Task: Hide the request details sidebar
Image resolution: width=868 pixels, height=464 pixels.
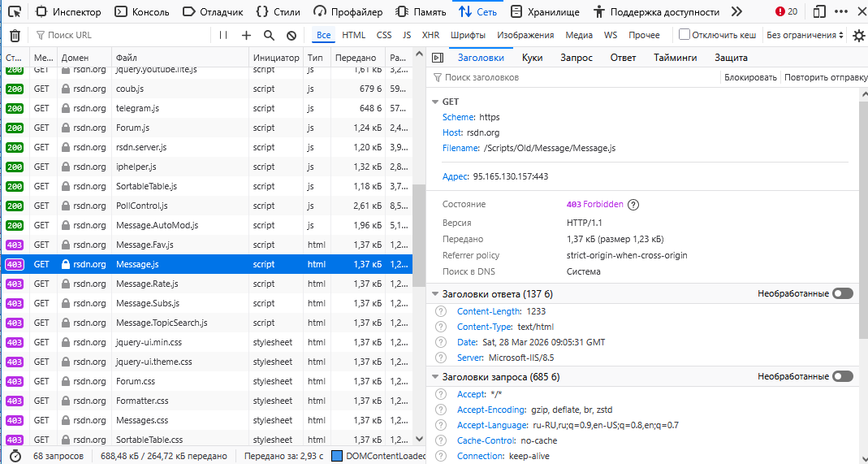Action: coord(437,58)
